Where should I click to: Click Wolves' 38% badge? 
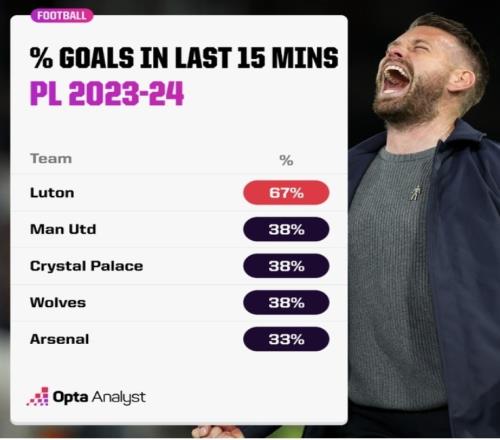[286, 303]
